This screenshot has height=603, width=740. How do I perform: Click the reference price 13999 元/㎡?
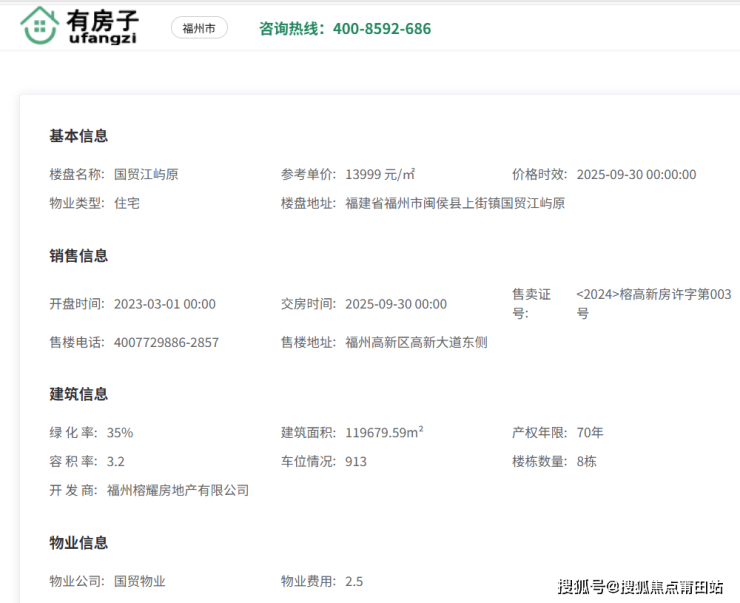(380, 174)
